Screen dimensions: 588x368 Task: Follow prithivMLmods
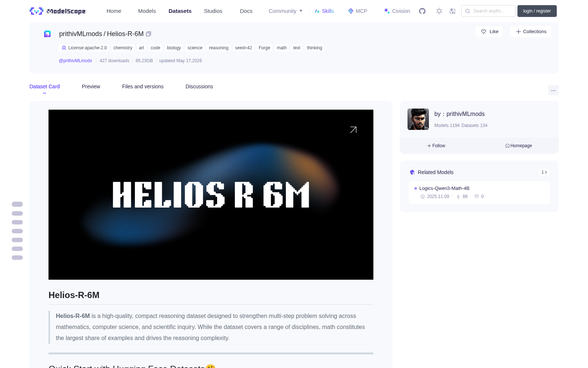pos(436,146)
